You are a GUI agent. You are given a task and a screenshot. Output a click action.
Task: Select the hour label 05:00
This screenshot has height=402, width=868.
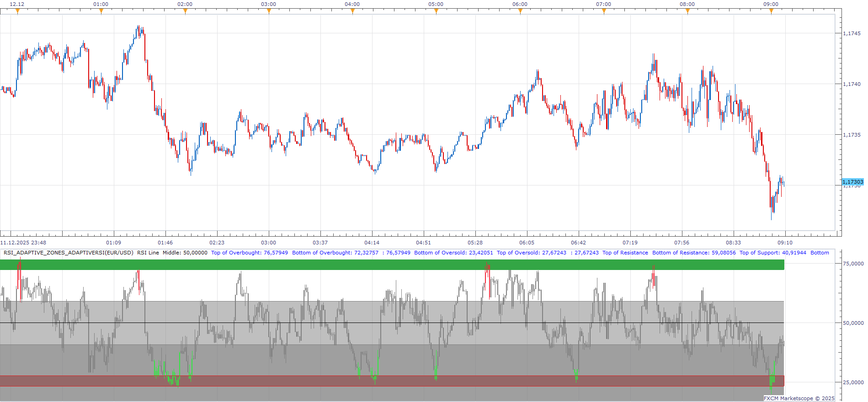436,4
